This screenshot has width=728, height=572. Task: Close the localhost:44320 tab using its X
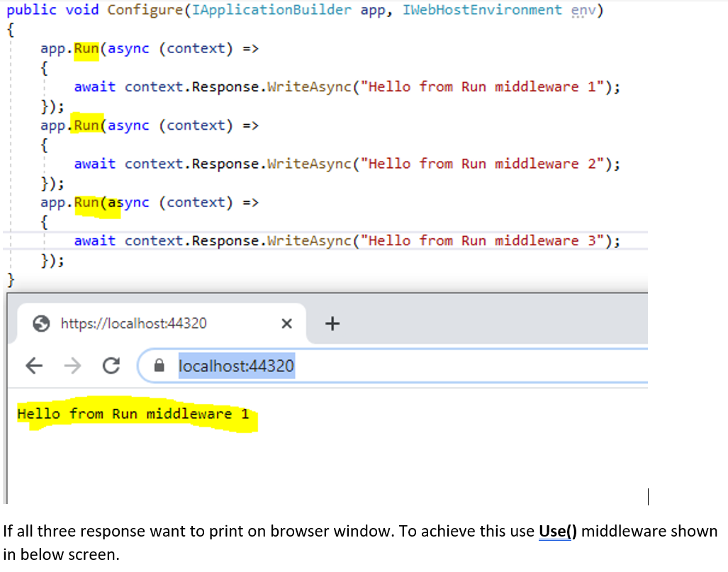click(286, 323)
